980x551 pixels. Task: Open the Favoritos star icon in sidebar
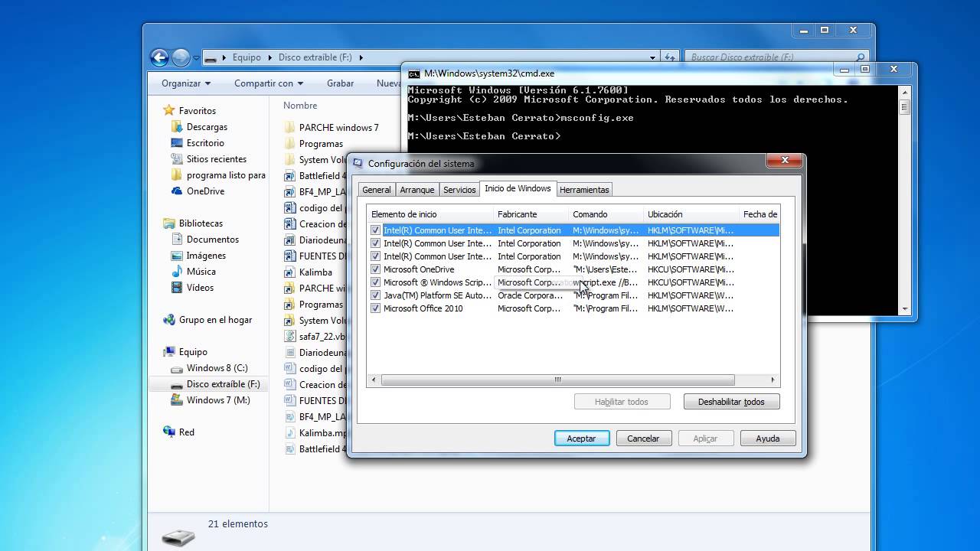pyautogui.click(x=170, y=110)
